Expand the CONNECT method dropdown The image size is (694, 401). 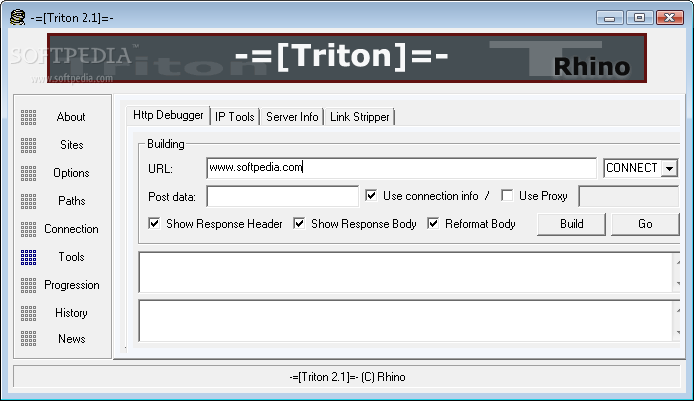tap(669, 168)
